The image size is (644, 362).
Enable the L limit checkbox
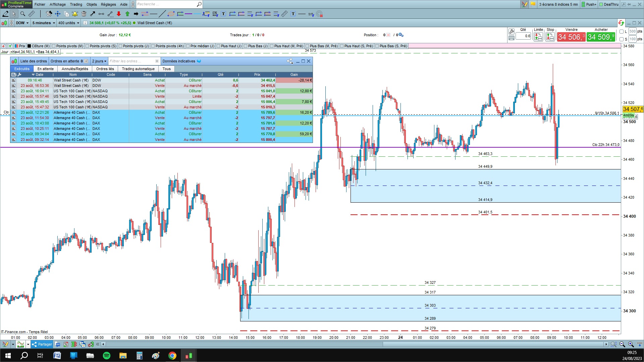coord(622,32)
